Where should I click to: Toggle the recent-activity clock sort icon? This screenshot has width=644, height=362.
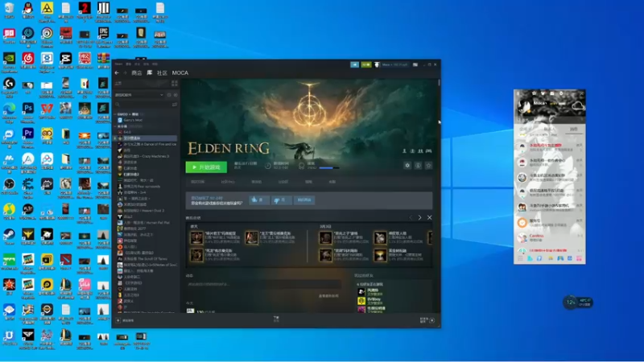pyautogui.click(x=169, y=95)
